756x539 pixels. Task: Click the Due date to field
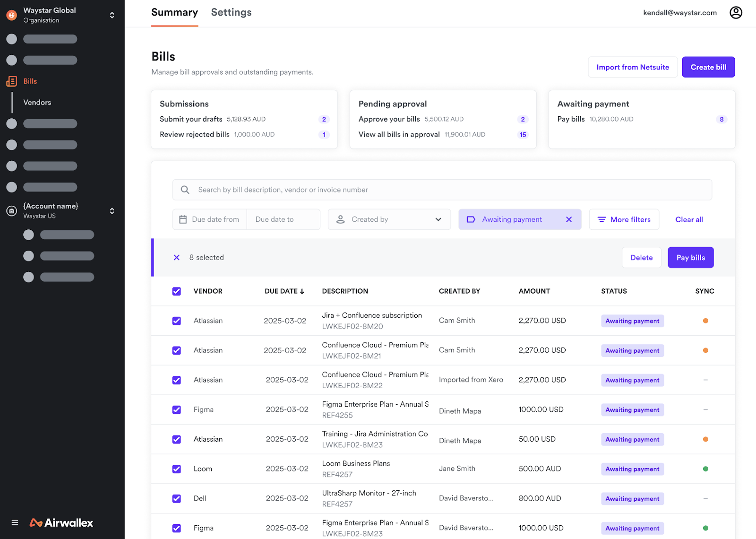click(283, 219)
